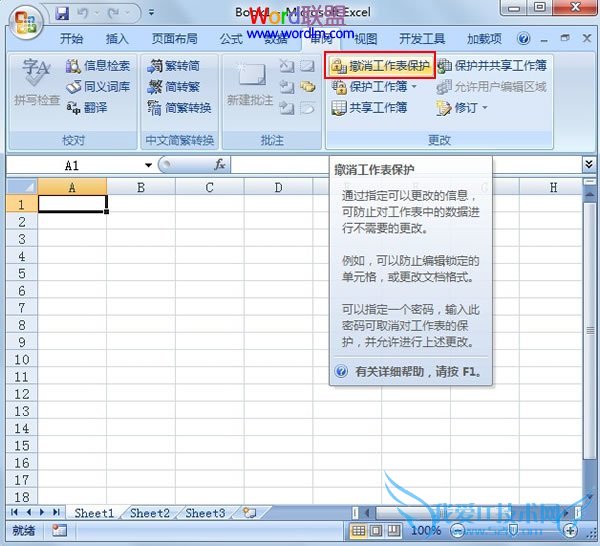The image size is (600, 546).
Task: Select row 12 header
Action: (22, 394)
